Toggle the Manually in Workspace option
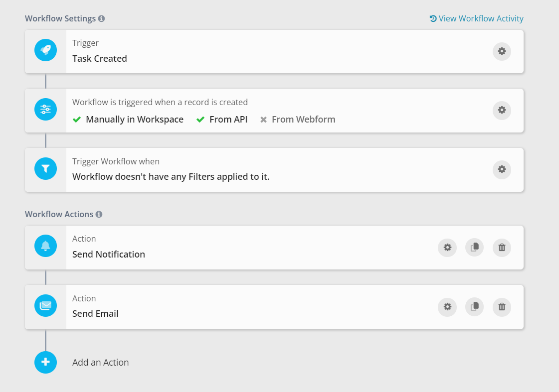This screenshot has height=392, width=559. 129,120
